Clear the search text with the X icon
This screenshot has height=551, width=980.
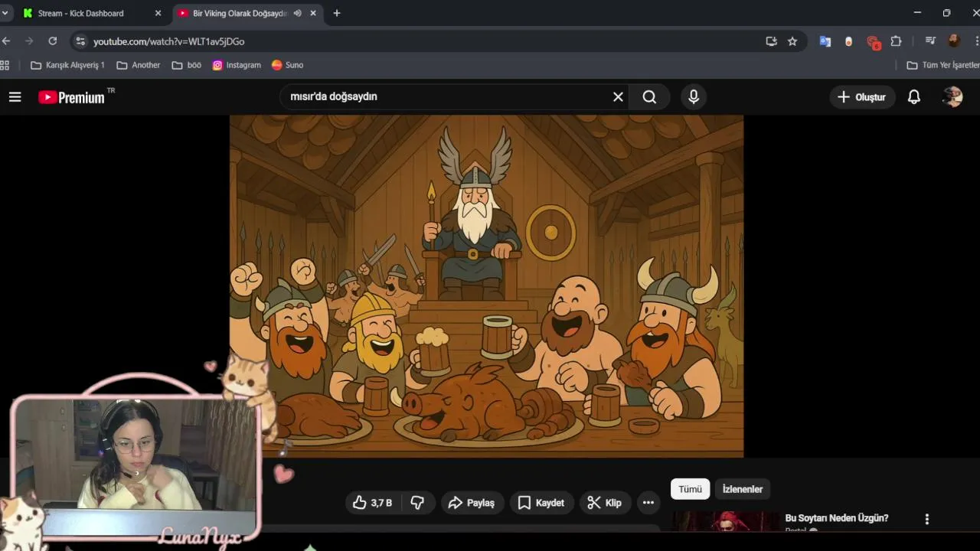tap(618, 96)
